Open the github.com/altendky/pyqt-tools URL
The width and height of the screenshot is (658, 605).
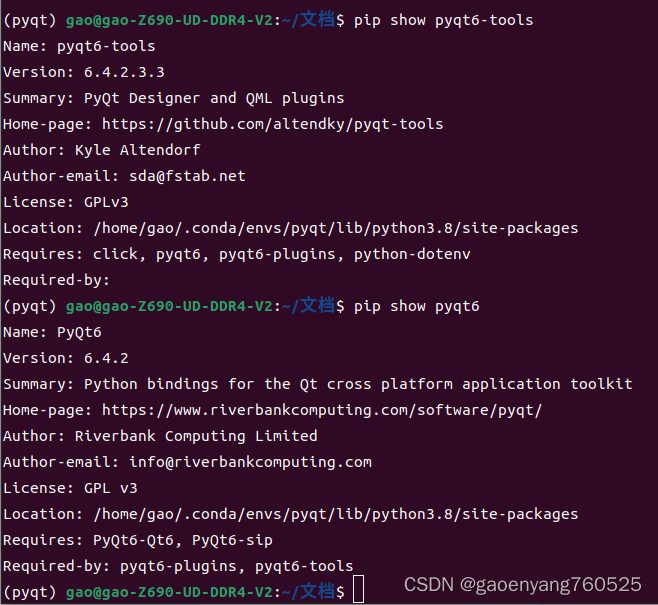tap(273, 124)
